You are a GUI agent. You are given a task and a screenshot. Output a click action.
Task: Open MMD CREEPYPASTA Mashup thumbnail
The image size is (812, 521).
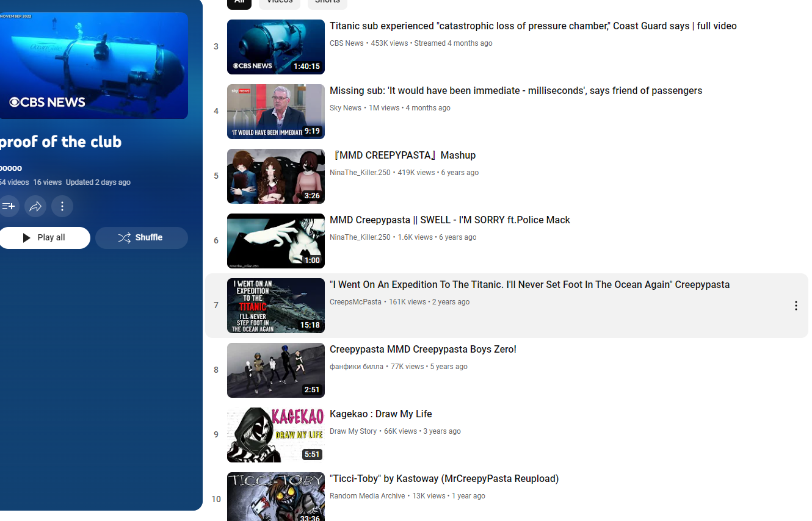(276, 176)
